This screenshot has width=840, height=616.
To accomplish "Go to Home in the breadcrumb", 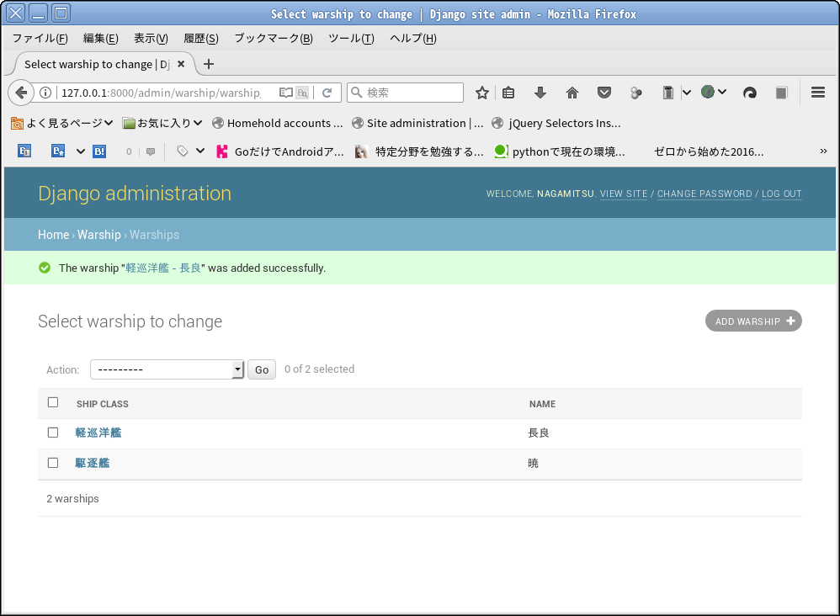I will pyautogui.click(x=53, y=235).
